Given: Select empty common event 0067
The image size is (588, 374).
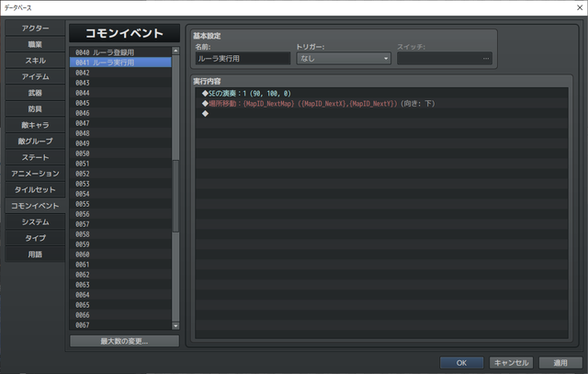Looking at the screenshot, I should pos(120,325).
